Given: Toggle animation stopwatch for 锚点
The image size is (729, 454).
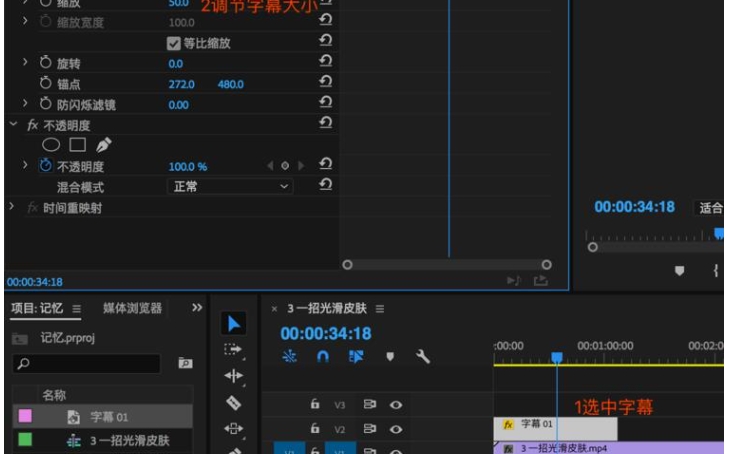Looking at the screenshot, I should [45, 84].
